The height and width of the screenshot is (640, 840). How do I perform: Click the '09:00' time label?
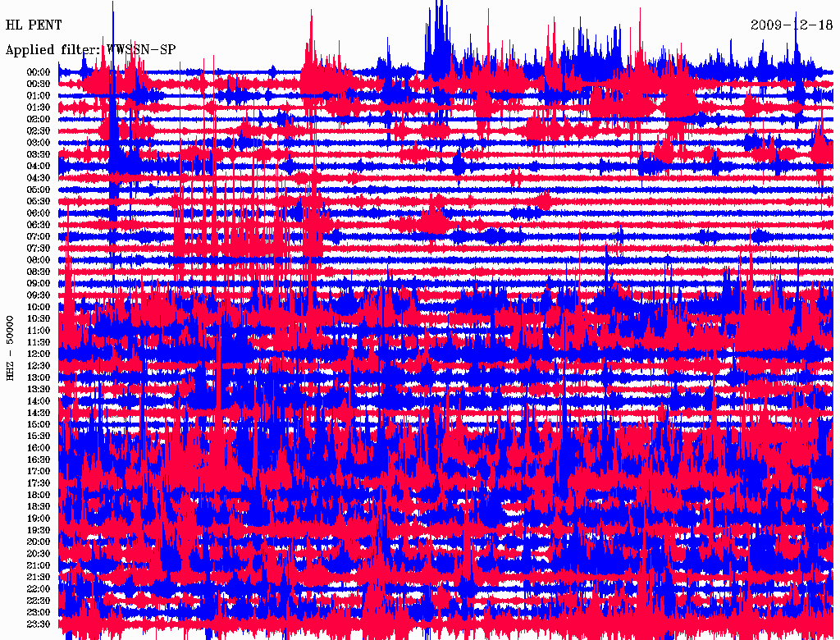click(x=39, y=284)
